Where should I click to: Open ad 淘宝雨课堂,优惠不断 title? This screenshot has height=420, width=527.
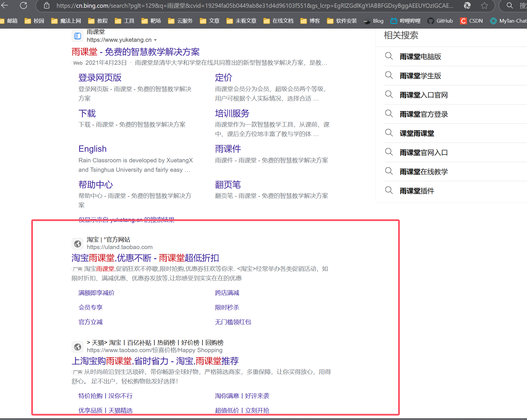(x=145, y=258)
